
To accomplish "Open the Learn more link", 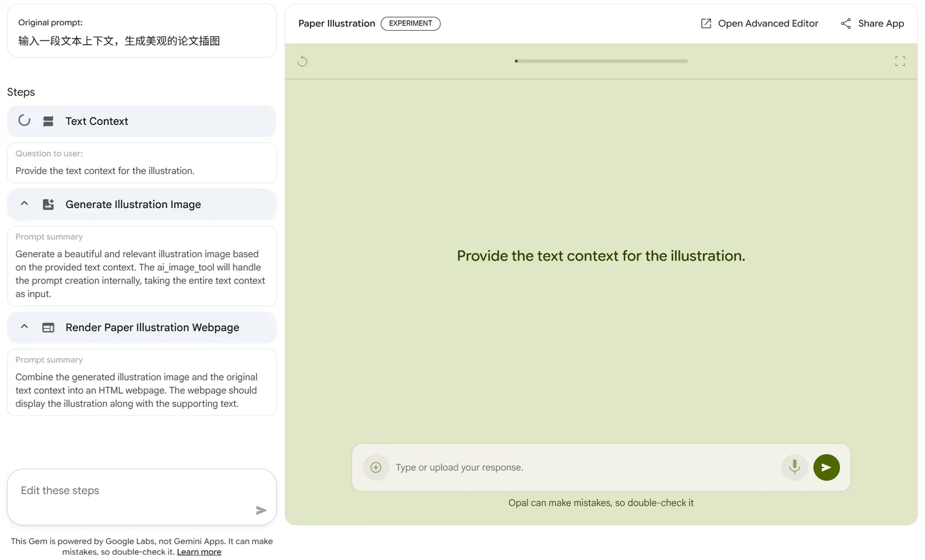I will (199, 552).
